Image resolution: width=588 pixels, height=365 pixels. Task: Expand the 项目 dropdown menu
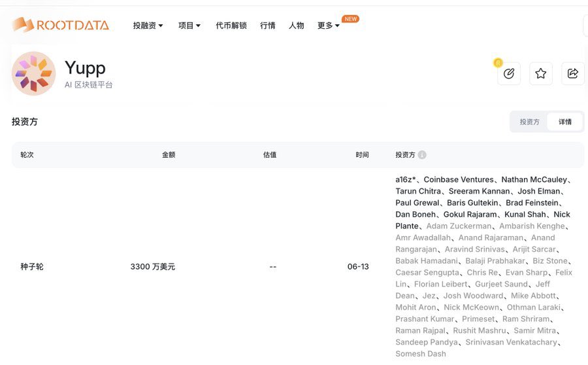click(x=189, y=26)
